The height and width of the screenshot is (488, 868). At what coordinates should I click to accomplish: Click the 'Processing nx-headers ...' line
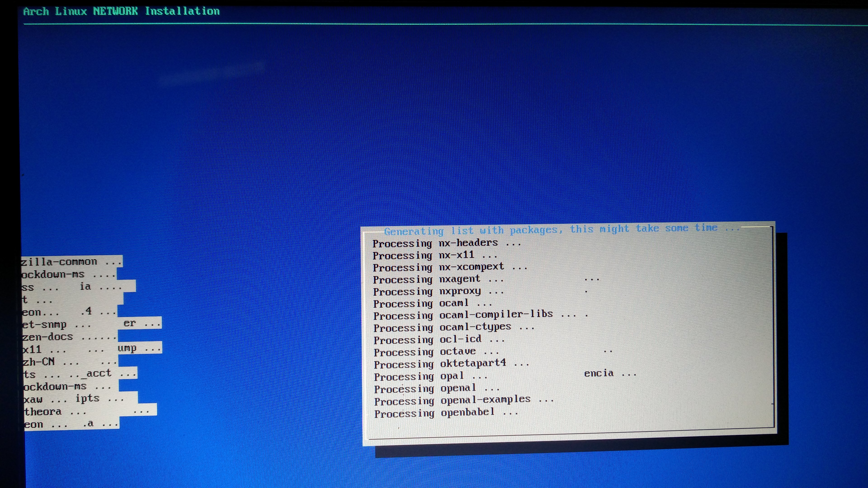click(447, 243)
